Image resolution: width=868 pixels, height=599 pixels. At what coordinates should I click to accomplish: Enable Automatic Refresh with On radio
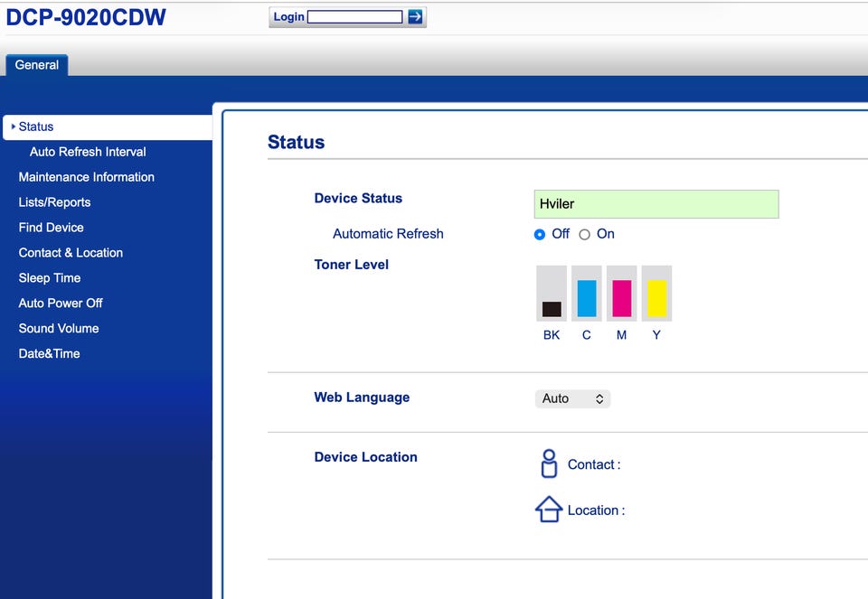pyautogui.click(x=585, y=235)
